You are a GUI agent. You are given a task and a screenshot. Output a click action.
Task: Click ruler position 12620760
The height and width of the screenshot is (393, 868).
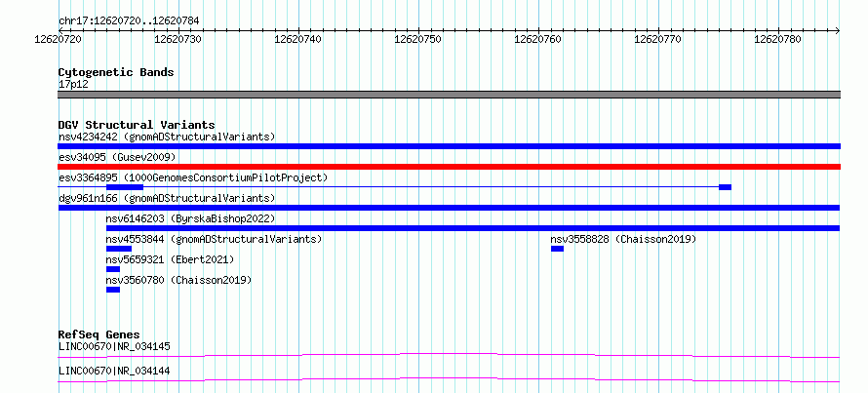coord(538,39)
